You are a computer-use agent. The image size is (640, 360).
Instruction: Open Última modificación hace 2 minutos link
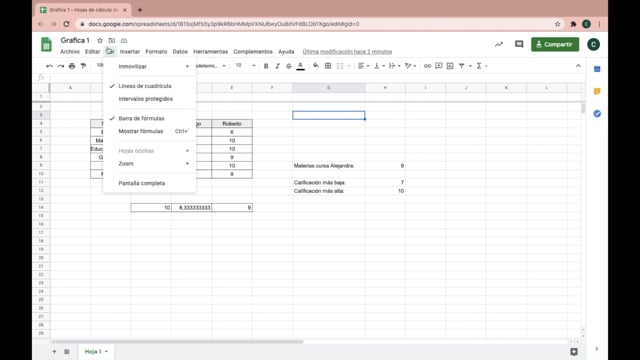click(347, 51)
